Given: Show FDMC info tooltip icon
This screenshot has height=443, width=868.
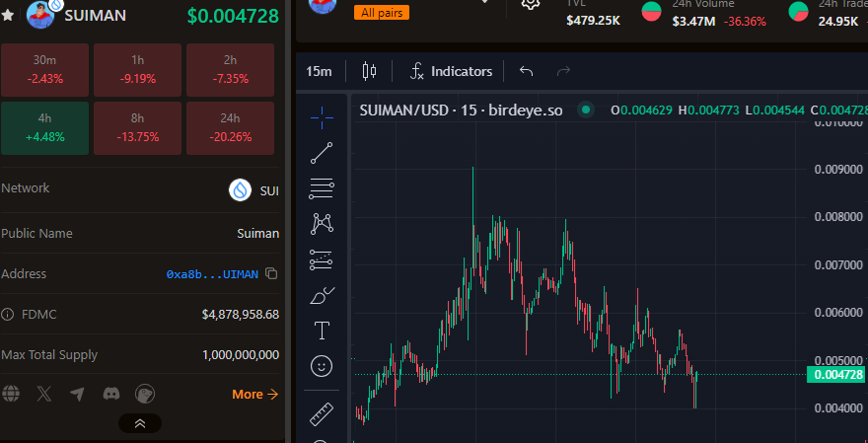Looking at the screenshot, I should [x=7, y=315].
